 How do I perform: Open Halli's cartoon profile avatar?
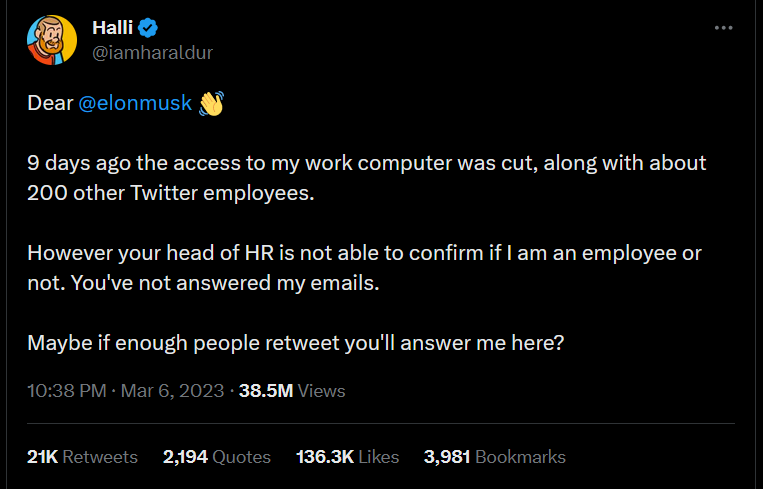pyautogui.click(x=52, y=40)
